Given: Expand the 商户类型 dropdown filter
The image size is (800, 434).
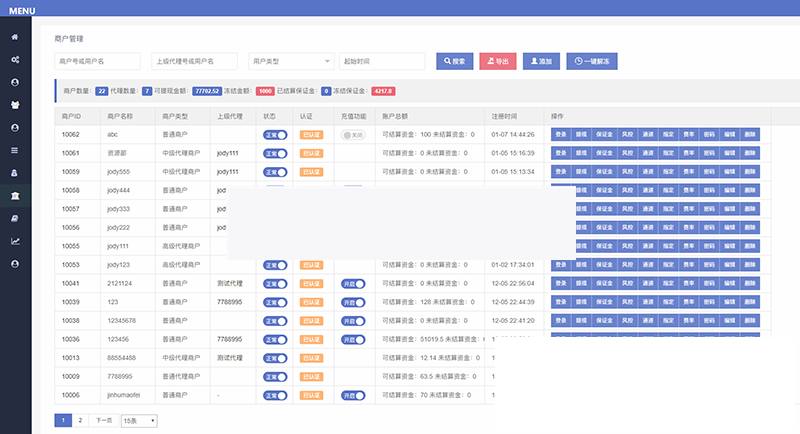Looking at the screenshot, I should [290, 61].
